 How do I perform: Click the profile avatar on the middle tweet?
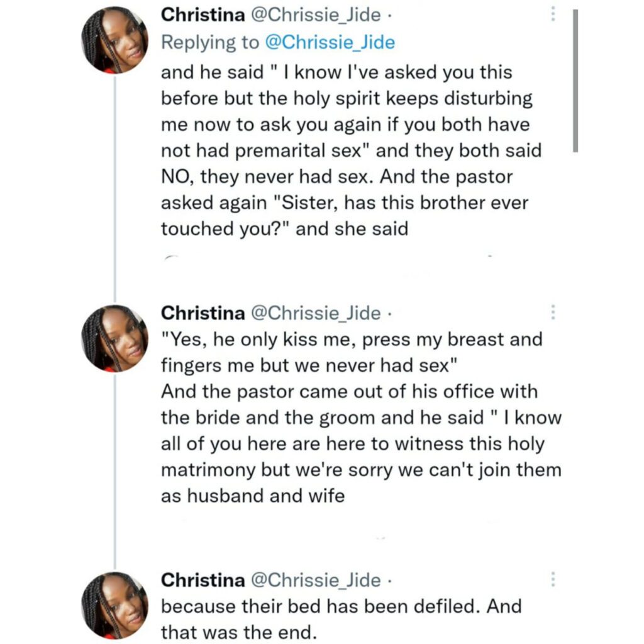click(x=115, y=338)
